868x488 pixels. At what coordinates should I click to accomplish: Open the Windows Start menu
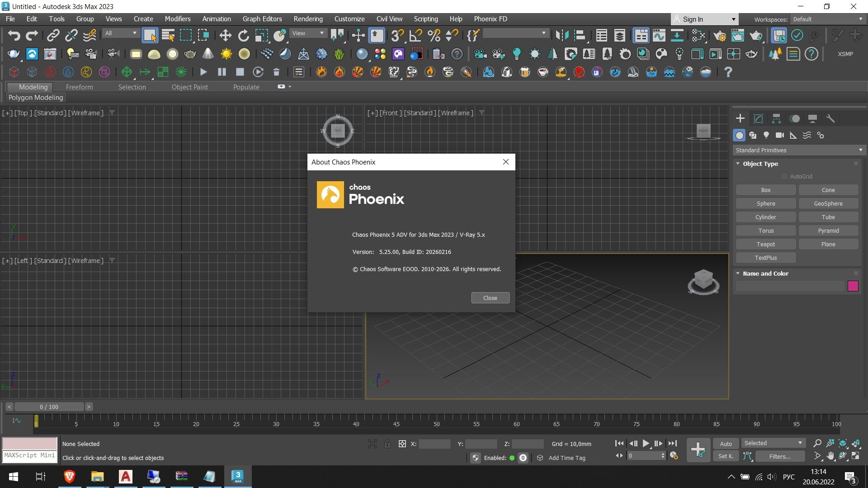[14, 476]
